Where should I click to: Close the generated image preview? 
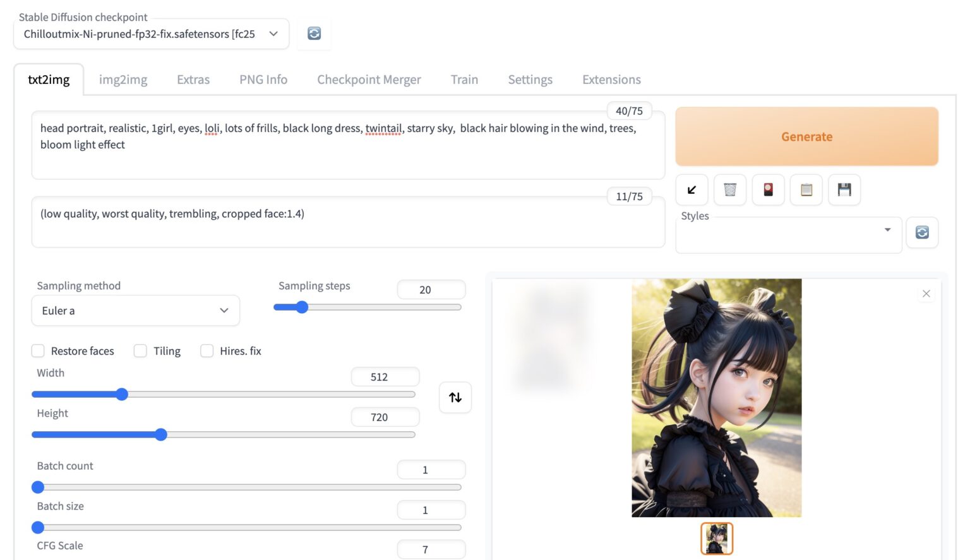pos(926,294)
